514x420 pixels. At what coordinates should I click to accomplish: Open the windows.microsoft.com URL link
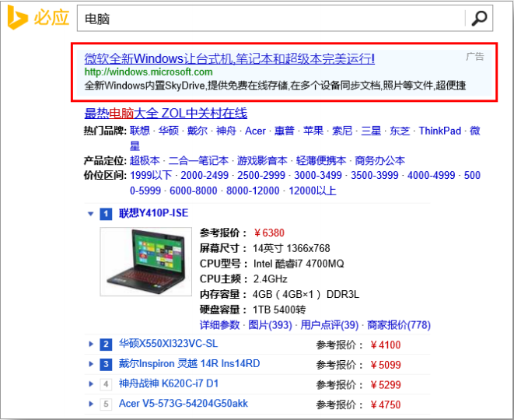pyautogui.click(x=149, y=72)
